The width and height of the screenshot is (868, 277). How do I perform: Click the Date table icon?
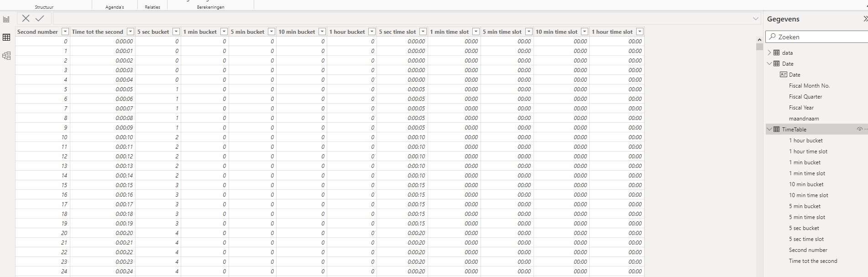click(777, 63)
